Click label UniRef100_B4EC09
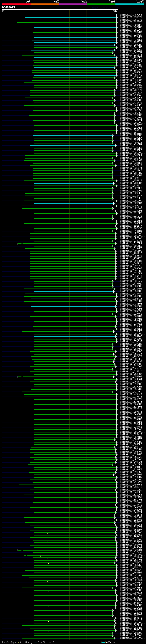 coord(131,339)
